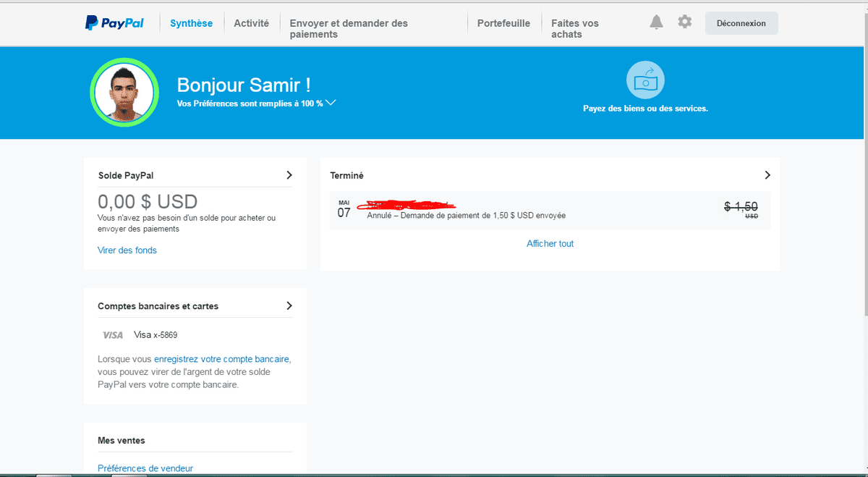The width and height of the screenshot is (868, 477).
Task: Open the Terminé section arrow
Action: click(767, 175)
